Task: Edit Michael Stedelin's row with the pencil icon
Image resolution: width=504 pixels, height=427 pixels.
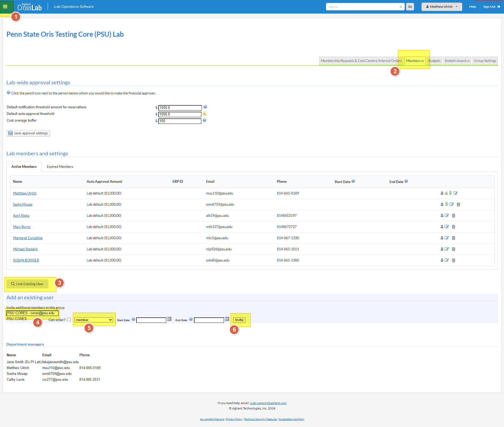Action: tap(447, 249)
